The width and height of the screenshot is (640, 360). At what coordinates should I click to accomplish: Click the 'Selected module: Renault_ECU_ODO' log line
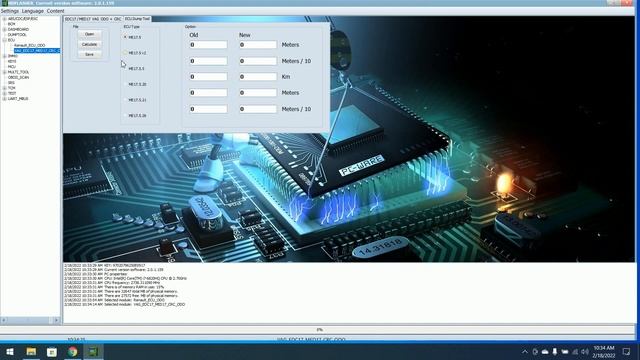(114, 300)
